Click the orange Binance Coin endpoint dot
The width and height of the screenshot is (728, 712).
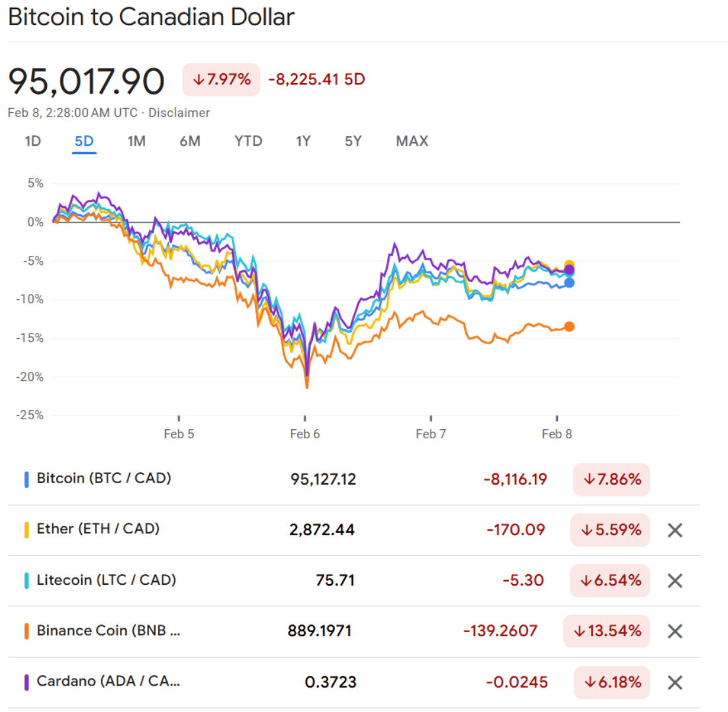(x=569, y=326)
